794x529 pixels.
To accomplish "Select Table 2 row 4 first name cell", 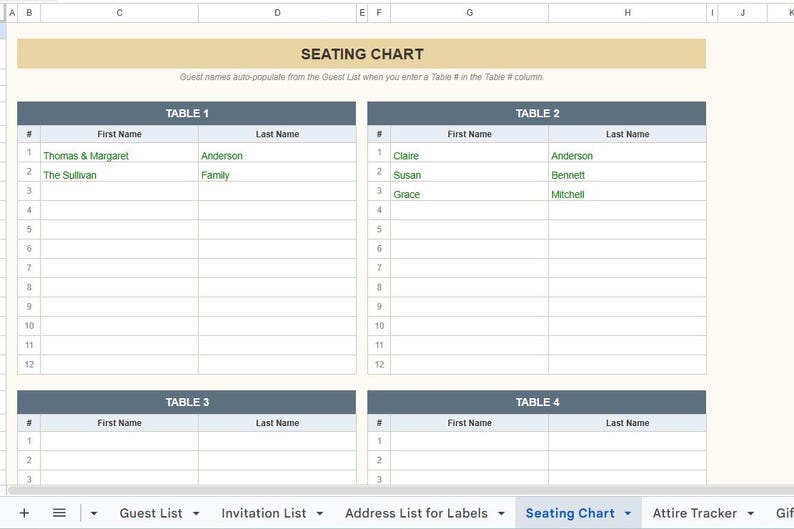I will click(x=469, y=210).
